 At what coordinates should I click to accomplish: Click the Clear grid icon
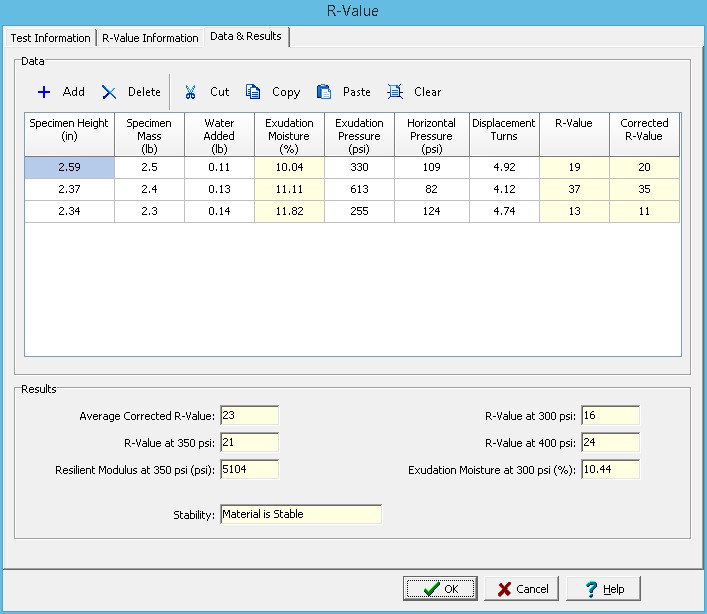pyautogui.click(x=395, y=92)
